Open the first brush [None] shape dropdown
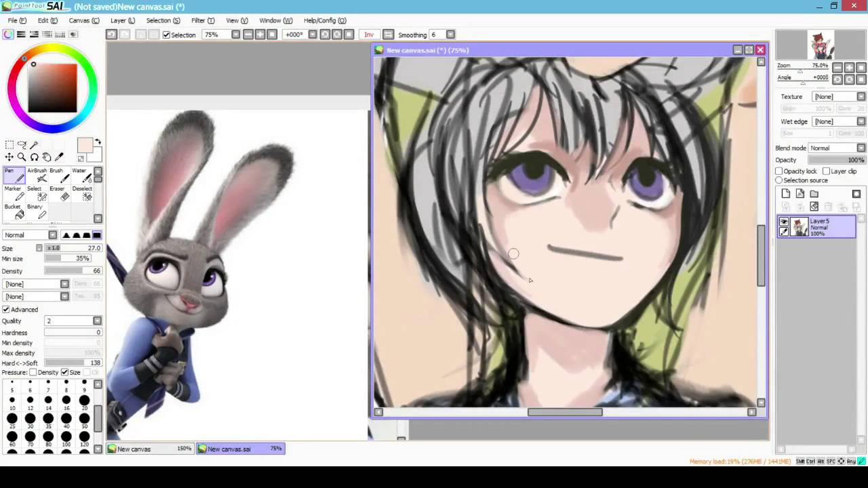 coord(64,284)
